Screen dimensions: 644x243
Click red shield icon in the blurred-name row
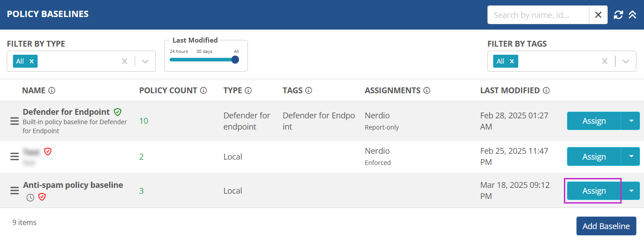tap(48, 152)
